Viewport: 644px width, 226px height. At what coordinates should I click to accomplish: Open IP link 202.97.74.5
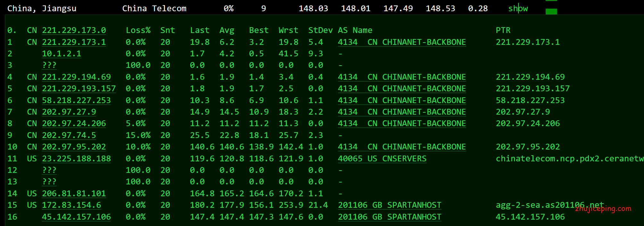coord(69,135)
